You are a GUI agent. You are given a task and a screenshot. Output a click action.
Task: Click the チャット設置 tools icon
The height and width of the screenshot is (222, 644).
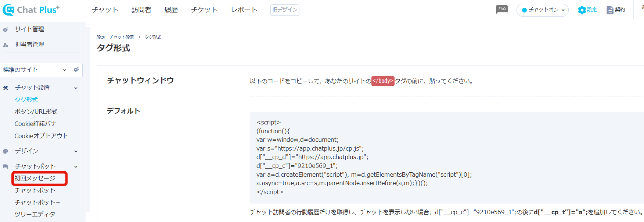pos(6,88)
